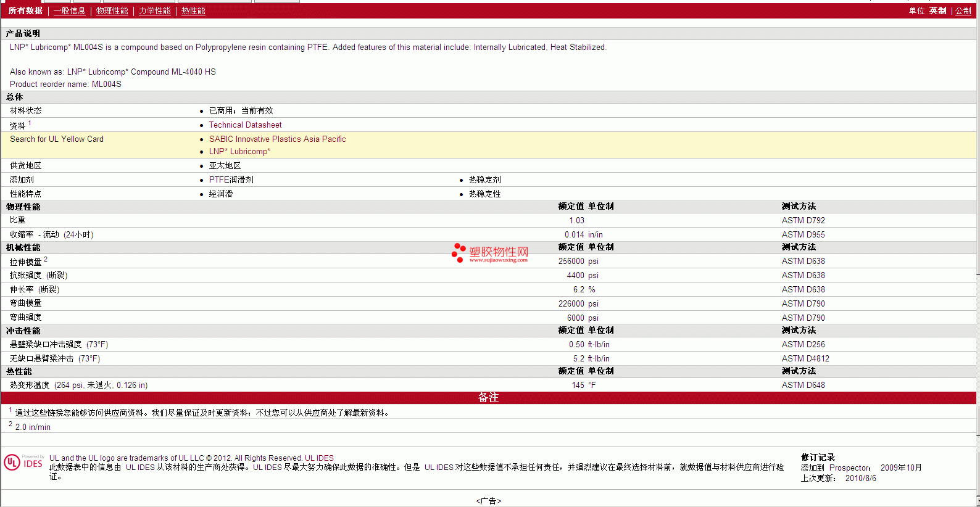Image resolution: width=980 pixels, height=507 pixels.
Task: Click the 亚太地区 value
Action: pos(225,166)
